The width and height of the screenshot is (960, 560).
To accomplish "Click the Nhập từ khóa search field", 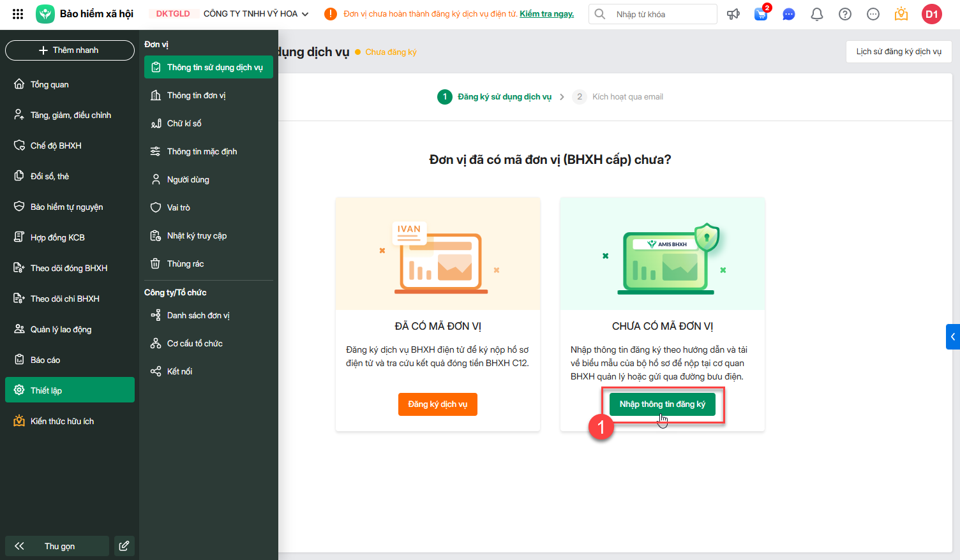I will 653,14.
